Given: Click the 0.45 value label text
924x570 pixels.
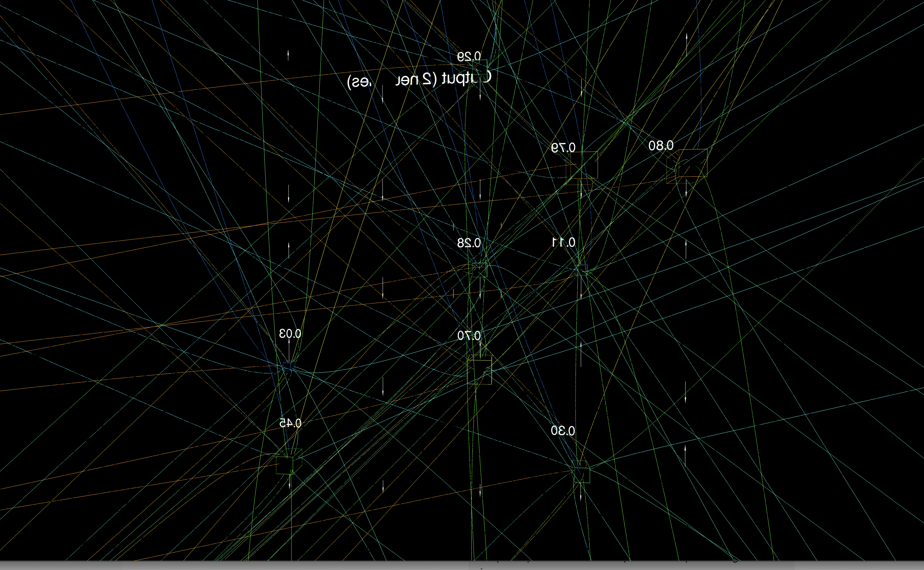Looking at the screenshot, I should (x=290, y=423).
